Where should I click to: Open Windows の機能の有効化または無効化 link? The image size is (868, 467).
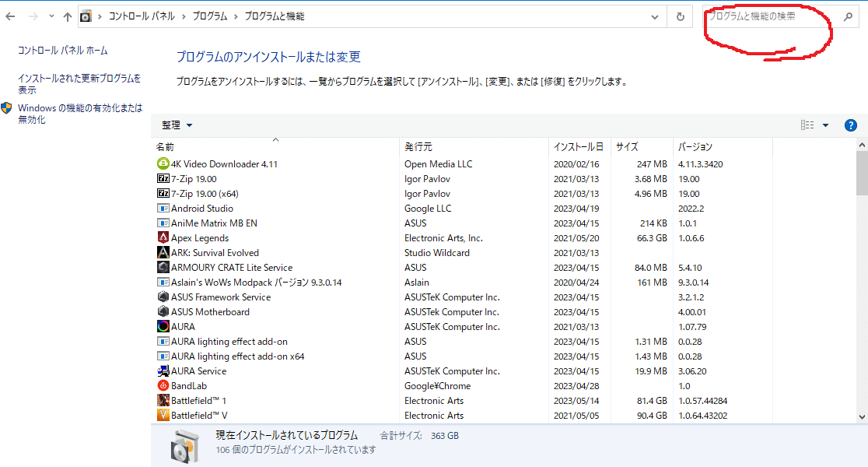[x=80, y=114]
